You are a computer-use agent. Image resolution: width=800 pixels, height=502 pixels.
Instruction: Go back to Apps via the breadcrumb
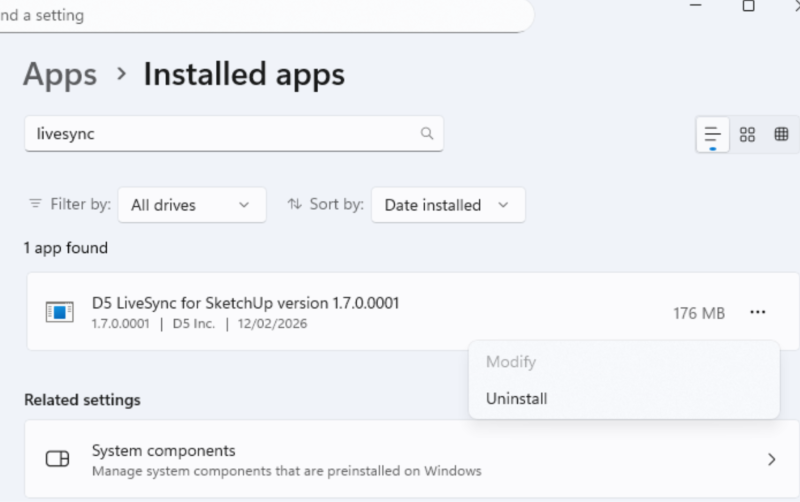pos(60,75)
